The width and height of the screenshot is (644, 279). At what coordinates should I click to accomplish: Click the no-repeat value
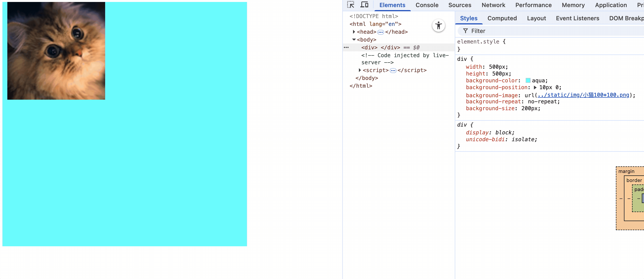(542, 102)
